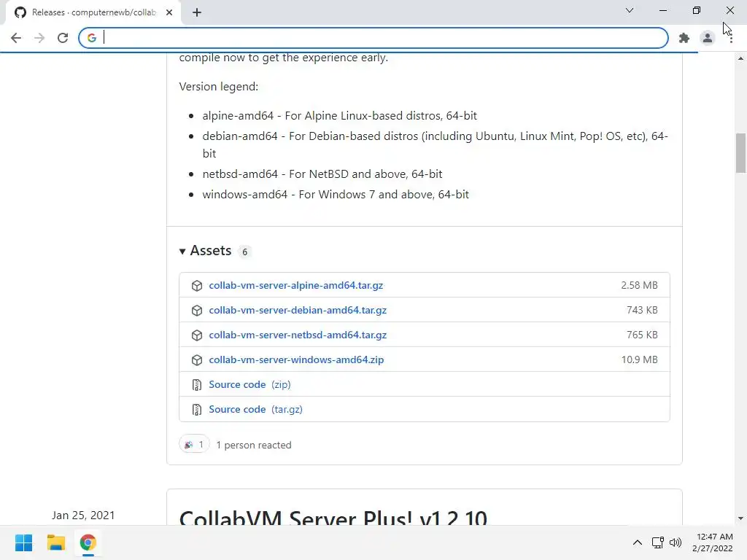This screenshot has width=747, height=560.
Task: Click the file icon beside Source code (tar.gz)
Action: point(197,409)
